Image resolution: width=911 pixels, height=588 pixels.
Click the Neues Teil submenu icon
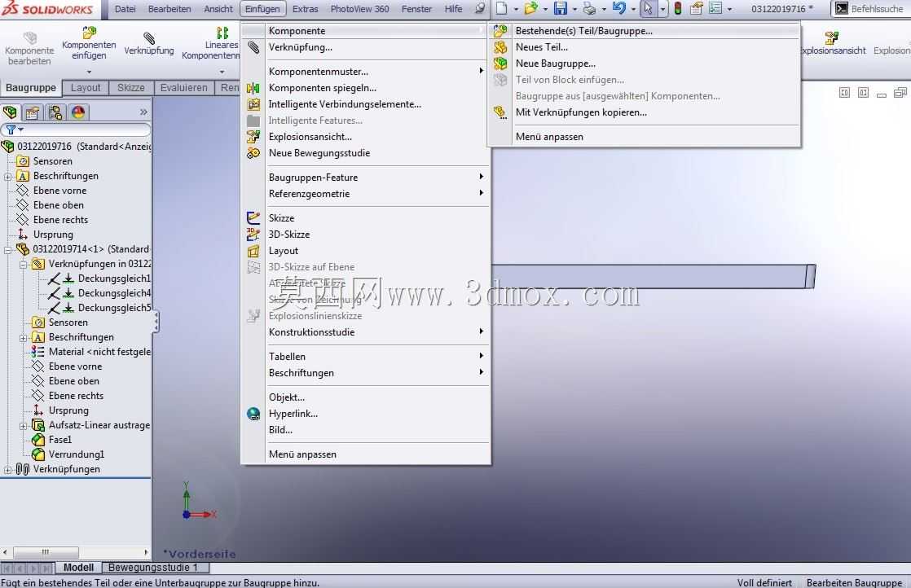(500, 47)
